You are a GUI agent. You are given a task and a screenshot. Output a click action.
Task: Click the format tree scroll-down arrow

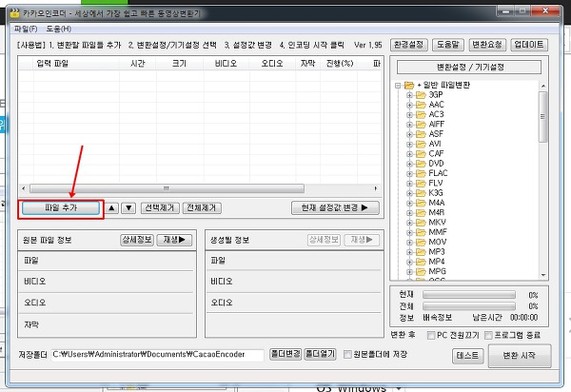click(x=543, y=275)
